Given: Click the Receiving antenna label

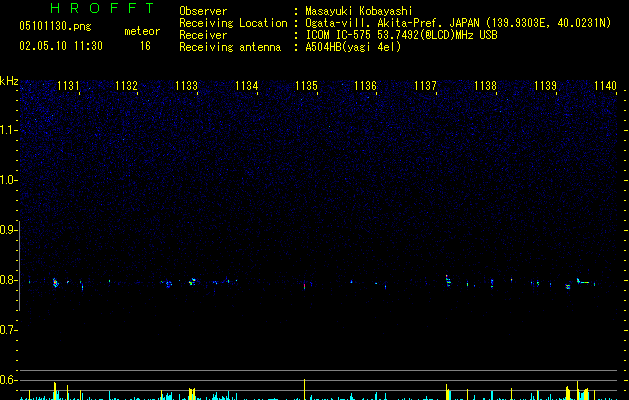Looking at the screenshot, I should pos(230,47).
